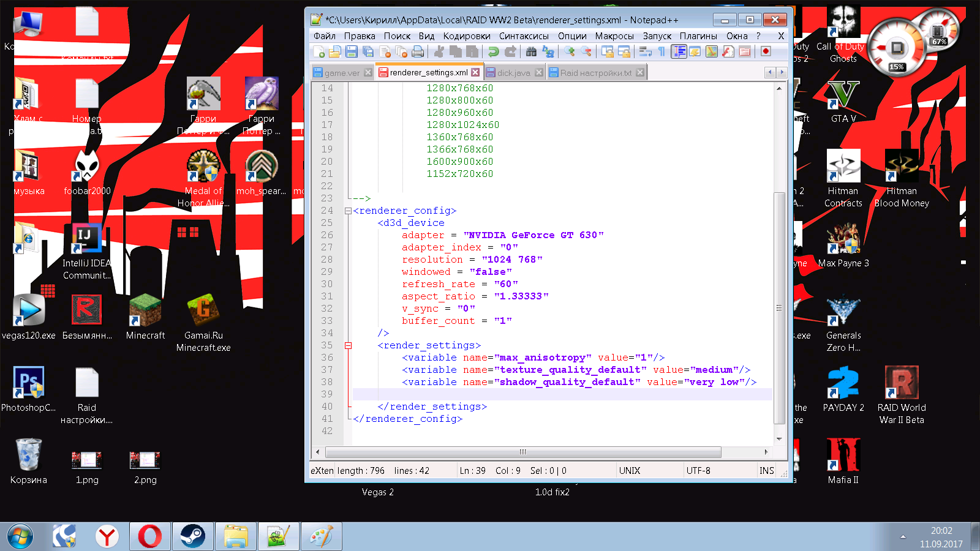Image resolution: width=980 pixels, height=551 pixels.
Task: Close the dick.java tab
Action: tap(539, 72)
